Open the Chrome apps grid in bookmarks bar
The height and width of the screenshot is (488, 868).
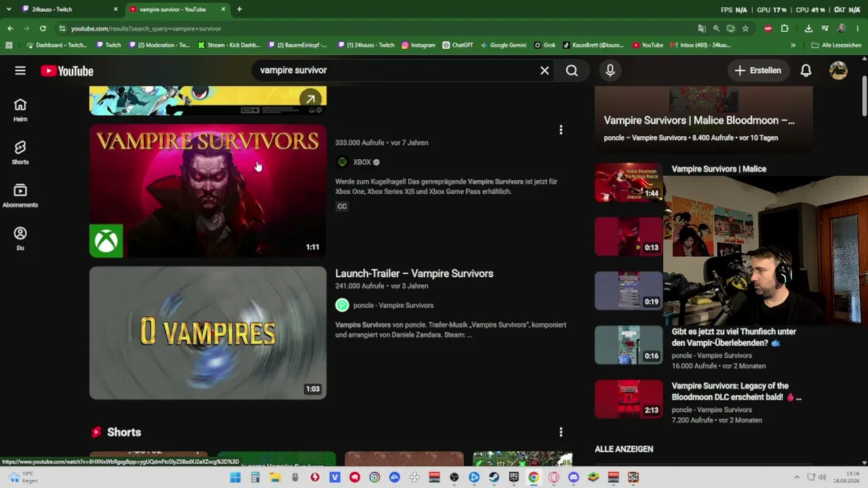click(x=9, y=45)
